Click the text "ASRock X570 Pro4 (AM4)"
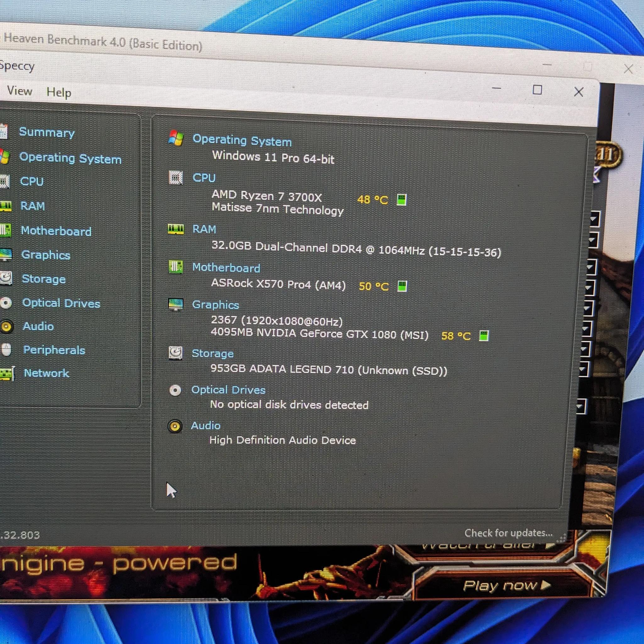This screenshot has height=644, width=644. pos(278,284)
